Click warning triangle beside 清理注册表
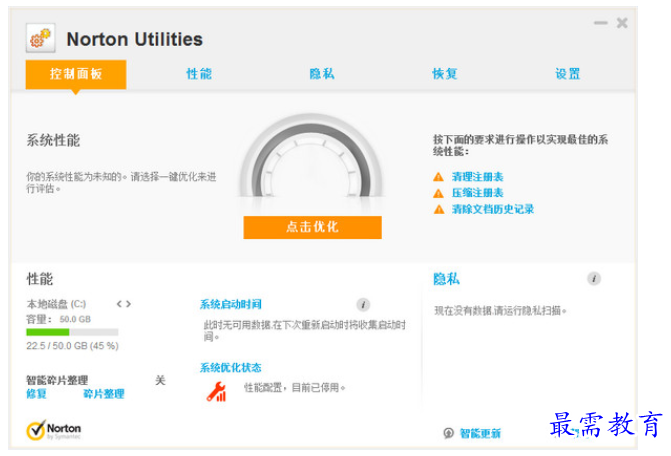This screenshot has height=456, width=671. click(x=439, y=177)
